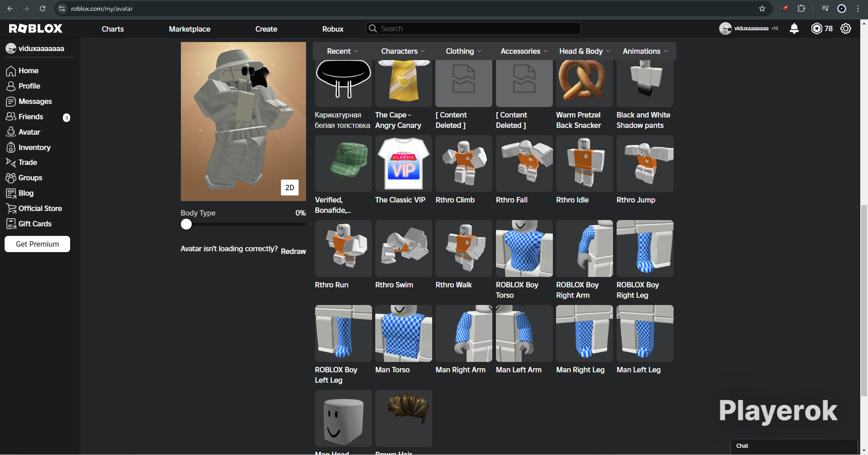Image resolution: width=868 pixels, height=455 pixels.
Task: Click the Redraw link
Action: click(294, 252)
